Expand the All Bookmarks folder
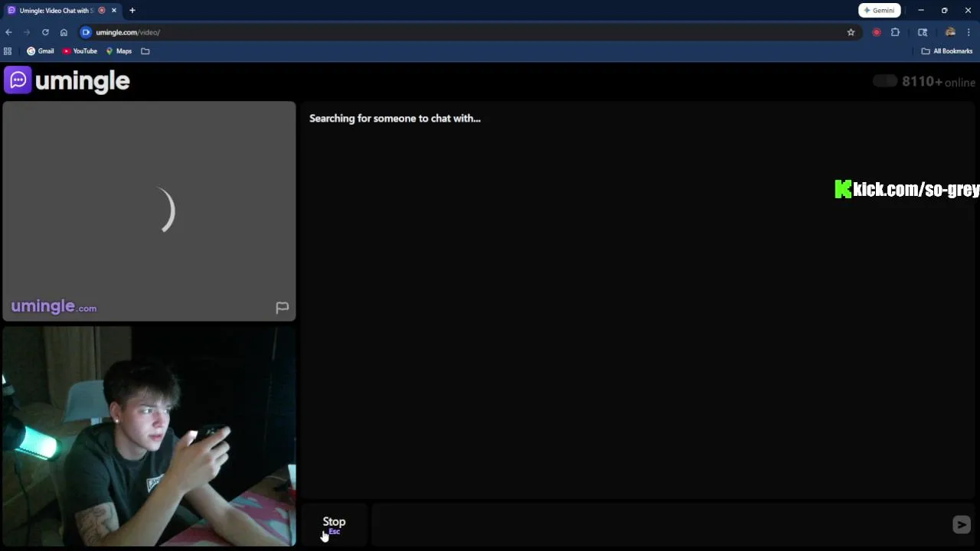This screenshot has width=980, height=551. tap(946, 51)
